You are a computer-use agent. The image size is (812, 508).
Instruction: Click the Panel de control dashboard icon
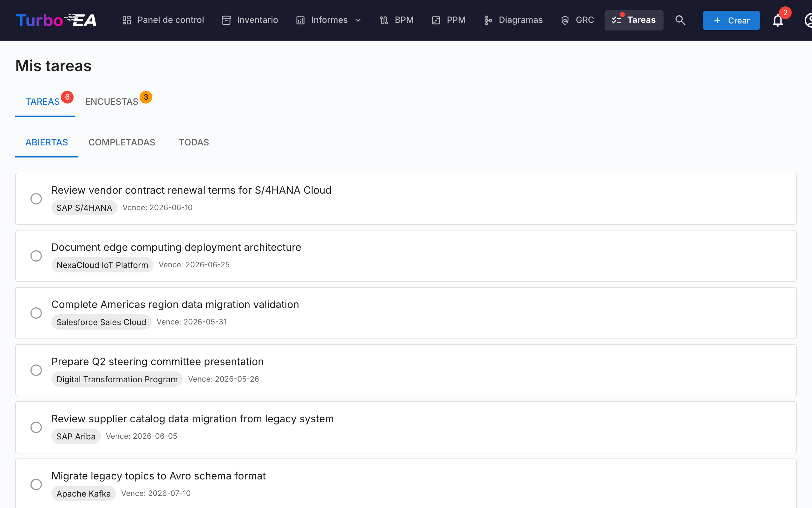pos(127,20)
